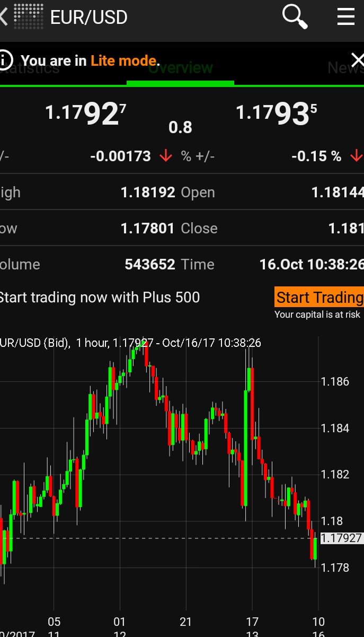
Task: Open the hamburger menu
Action: click(x=346, y=16)
